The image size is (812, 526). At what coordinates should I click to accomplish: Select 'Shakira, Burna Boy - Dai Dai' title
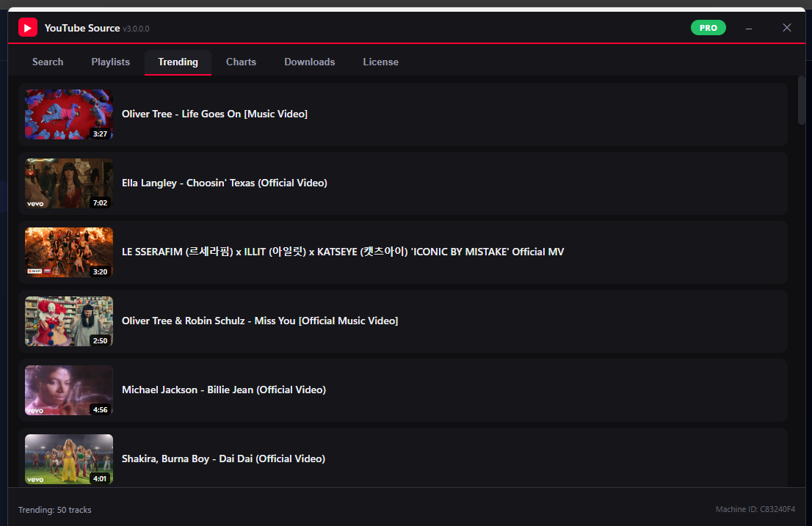[223, 459]
